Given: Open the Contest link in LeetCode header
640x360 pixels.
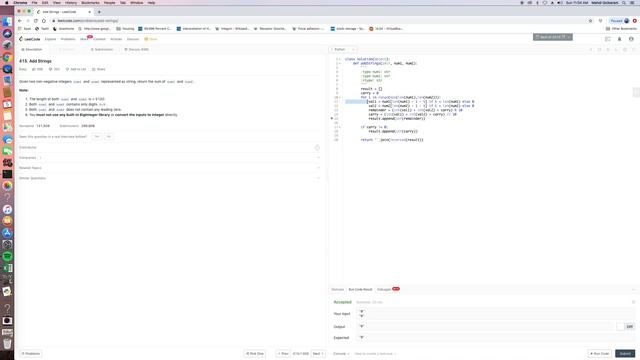Looking at the screenshot, I should coord(99,39).
